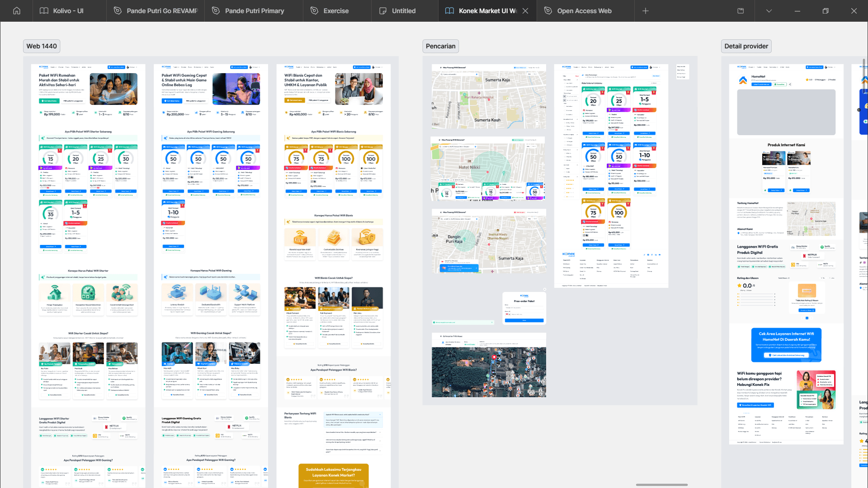Click the horizontal scrollbar at canvas bottom

pos(662,485)
